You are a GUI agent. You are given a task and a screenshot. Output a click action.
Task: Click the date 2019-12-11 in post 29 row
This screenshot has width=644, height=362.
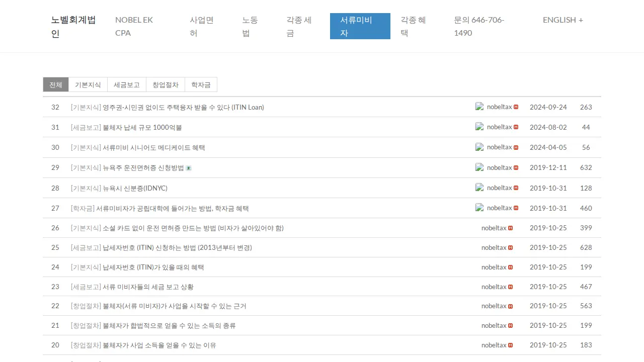548,167
